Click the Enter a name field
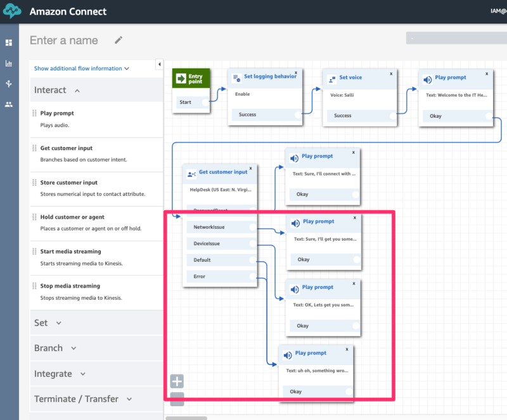This screenshot has height=420, width=507. (64, 40)
